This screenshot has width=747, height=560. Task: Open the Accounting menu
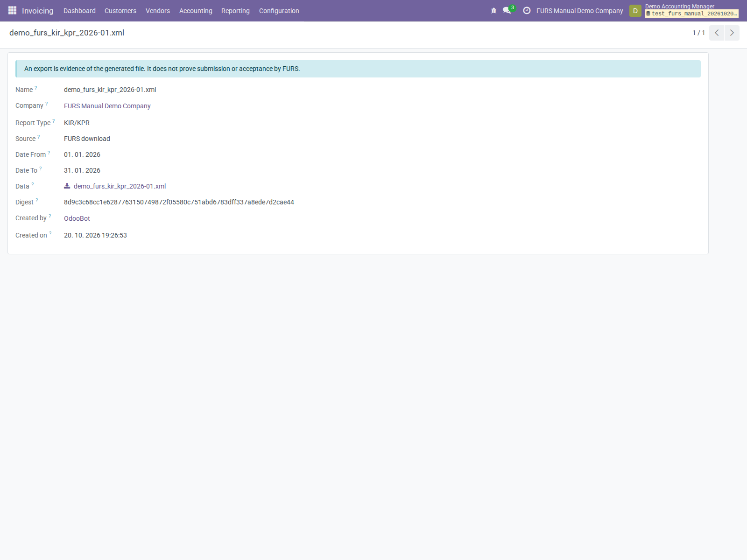196,11
